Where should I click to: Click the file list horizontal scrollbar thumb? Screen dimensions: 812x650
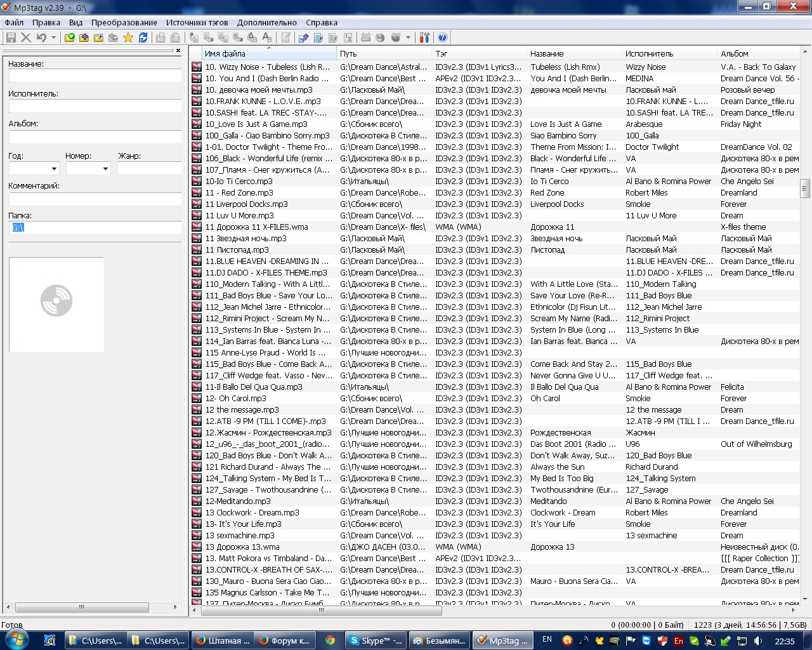click(322, 610)
